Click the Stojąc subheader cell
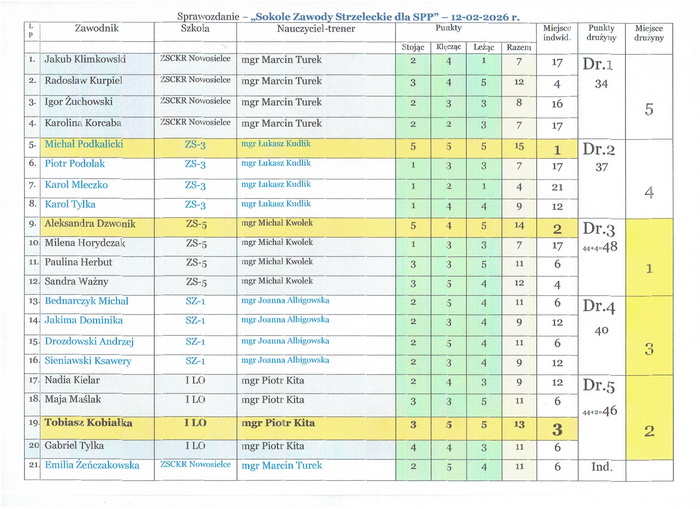 click(413, 47)
